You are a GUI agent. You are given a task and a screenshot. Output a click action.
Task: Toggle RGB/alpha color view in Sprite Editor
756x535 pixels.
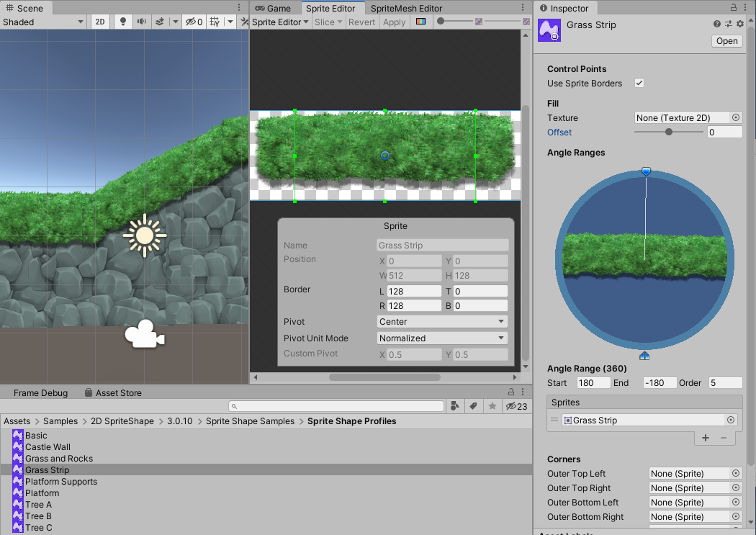pyautogui.click(x=420, y=22)
